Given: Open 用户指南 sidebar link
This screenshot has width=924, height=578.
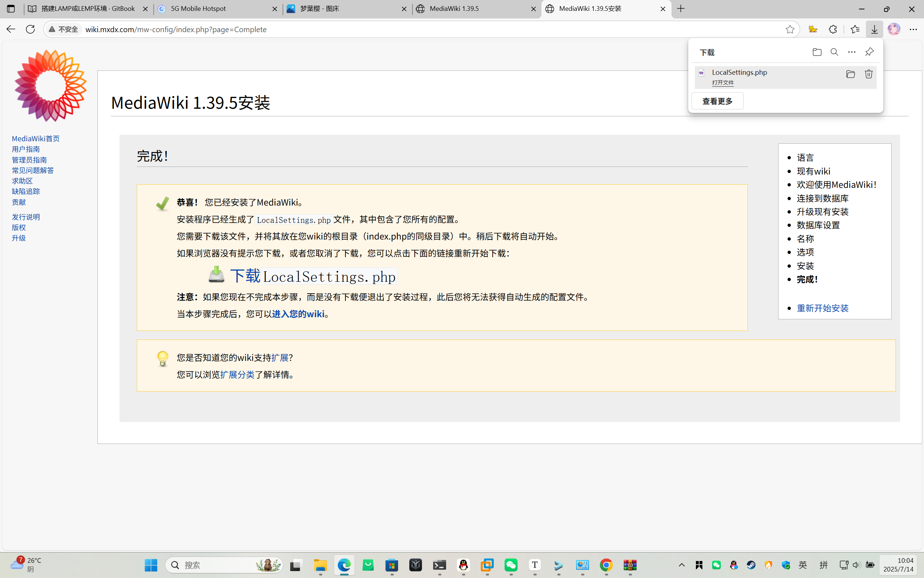Looking at the screenshot, I should point(26,149).
